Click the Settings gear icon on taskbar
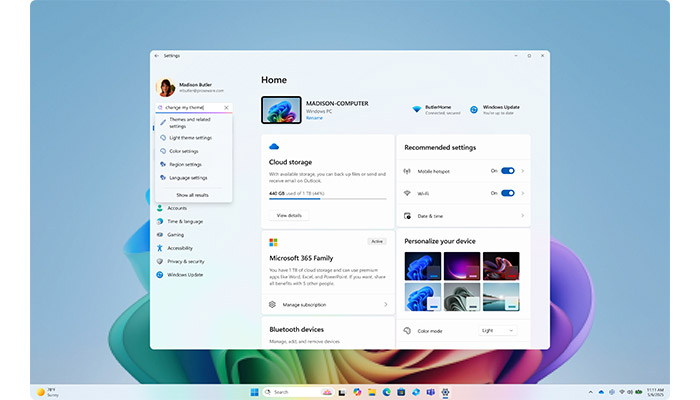 click(x=445, y=392)
